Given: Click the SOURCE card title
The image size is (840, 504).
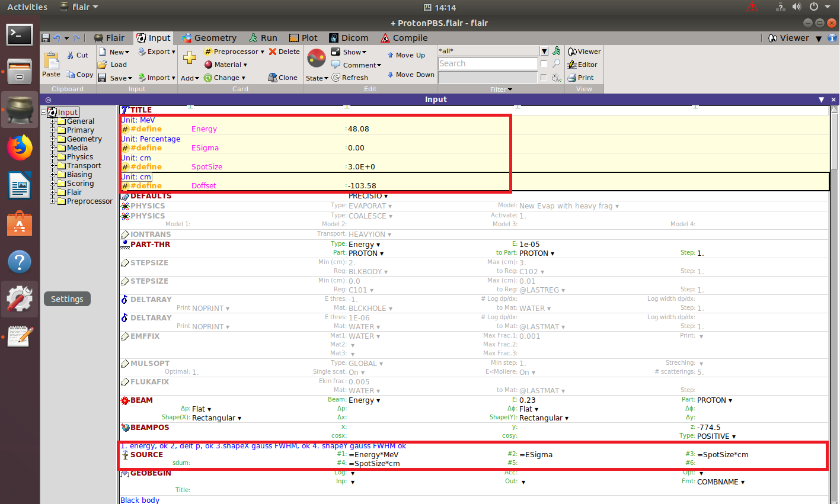Looking at the screenshot, I should (146, 455).
